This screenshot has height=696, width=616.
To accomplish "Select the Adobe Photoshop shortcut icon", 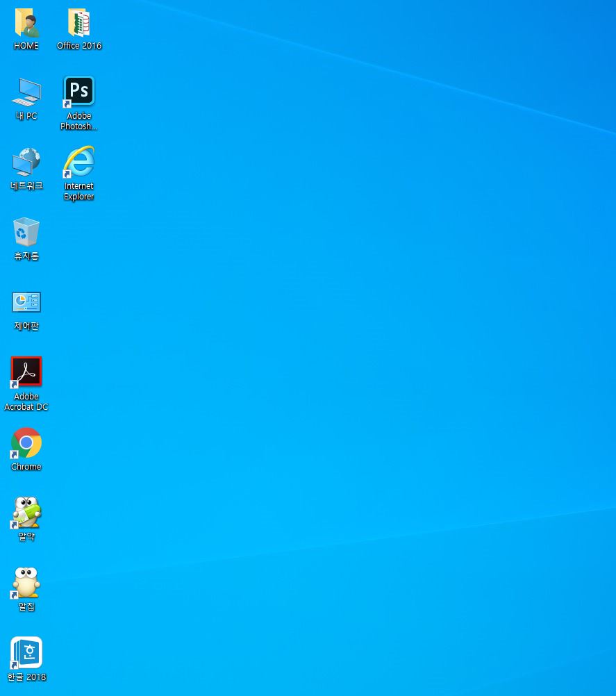I will click(79, 92).
